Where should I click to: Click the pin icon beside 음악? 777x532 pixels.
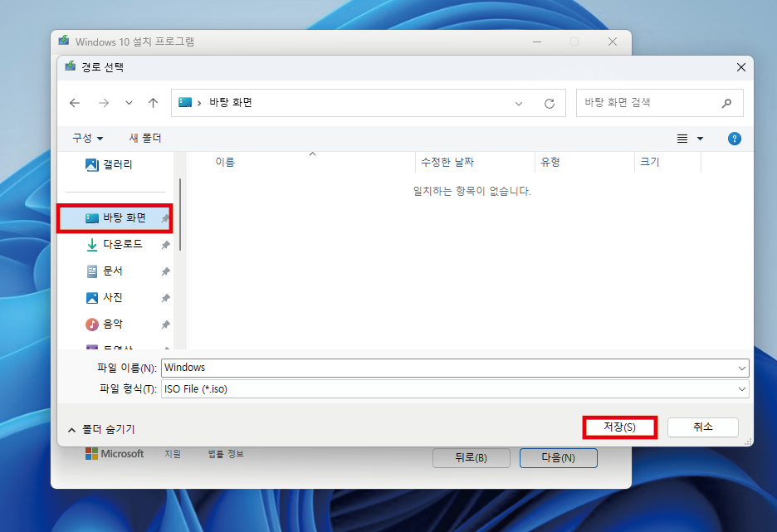point(165,325)
